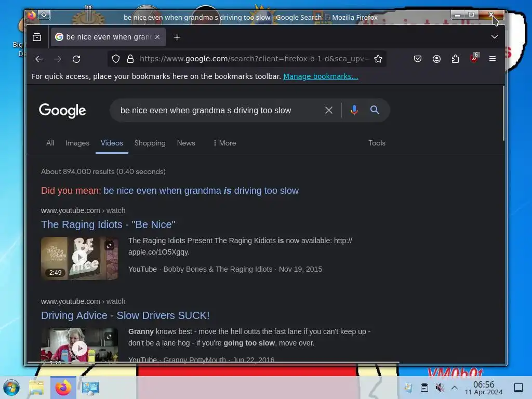532x399 pixels.
Task: Open the Windows Start button
Action: click(x=11, y=388)
